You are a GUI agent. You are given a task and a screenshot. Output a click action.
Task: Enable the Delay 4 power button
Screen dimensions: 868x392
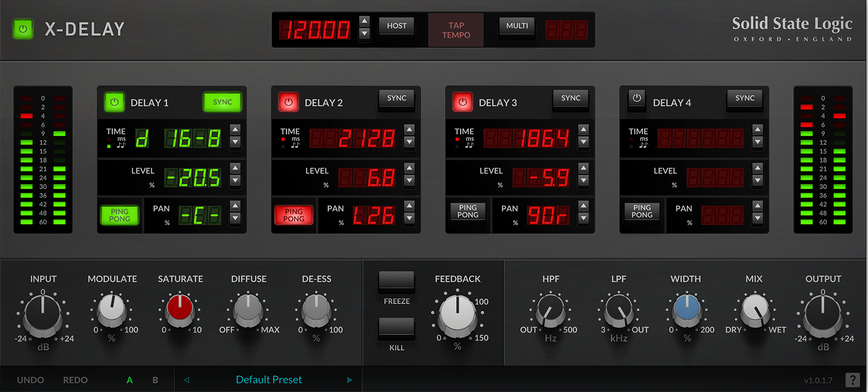pyautogui.click(x=636, y=99)
